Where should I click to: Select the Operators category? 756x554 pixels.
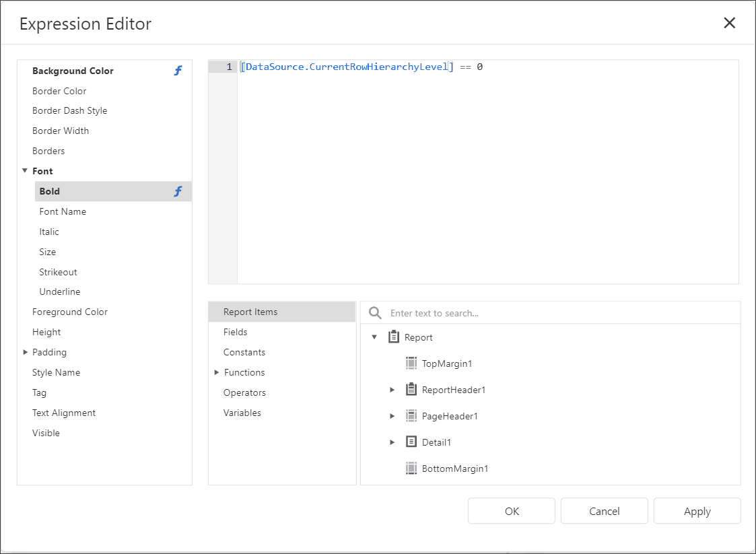tap(244, 392)
